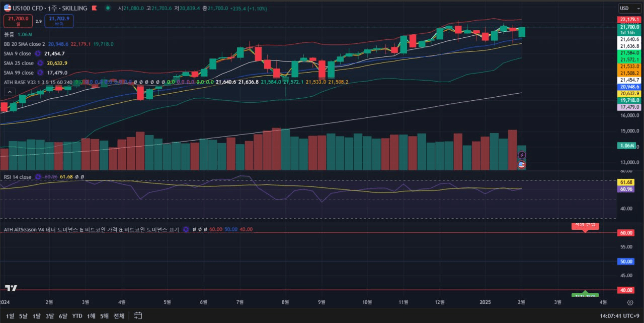Screen dimensions: 644x323
Task: Click the red flag marker beside SKILLING
Action: [94, 8]
